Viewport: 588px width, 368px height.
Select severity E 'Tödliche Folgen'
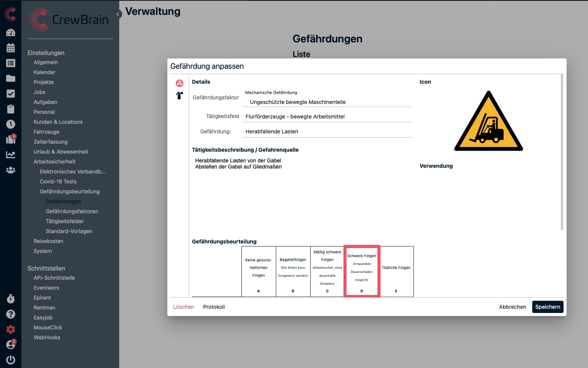pyautogui.click(x=396, y=271)
